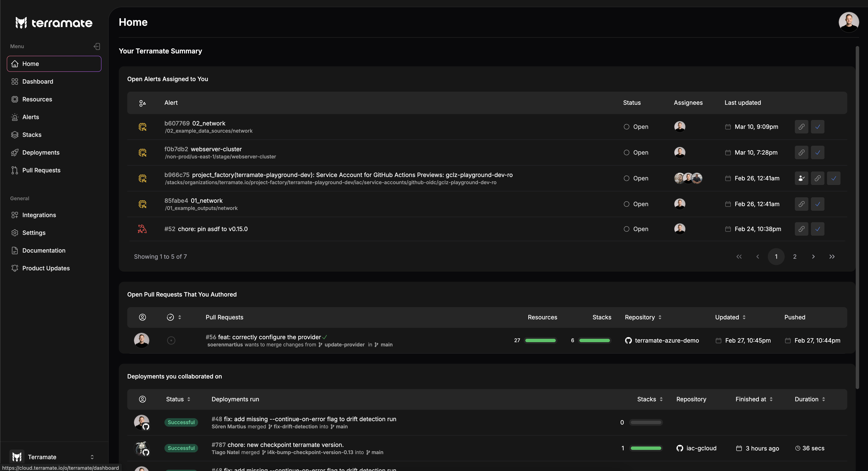Open Home in sidebar menu
Viewport: 868px width, 471px height.
point(54,64)
